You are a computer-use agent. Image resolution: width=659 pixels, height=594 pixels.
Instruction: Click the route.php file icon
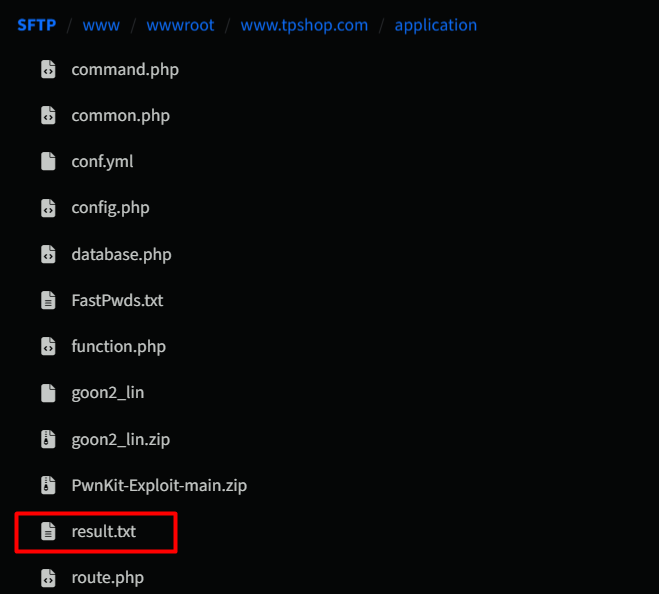(47, 578)
